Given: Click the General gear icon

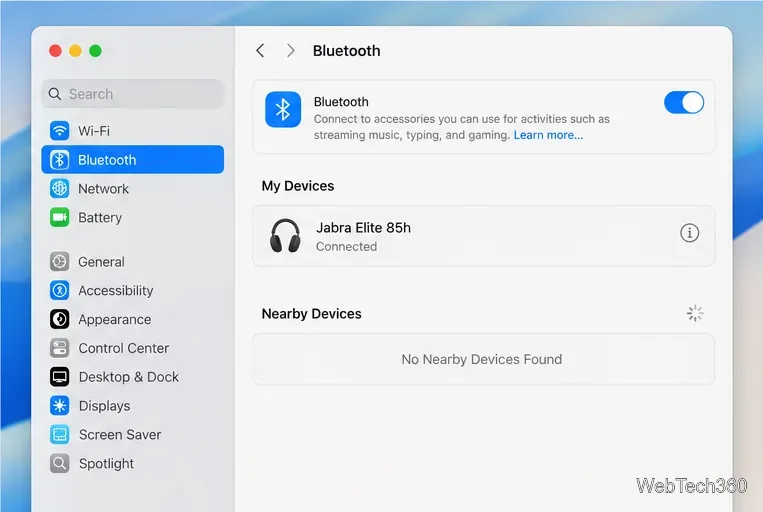Looking at the screenshot, I should [x=59, y=262].
